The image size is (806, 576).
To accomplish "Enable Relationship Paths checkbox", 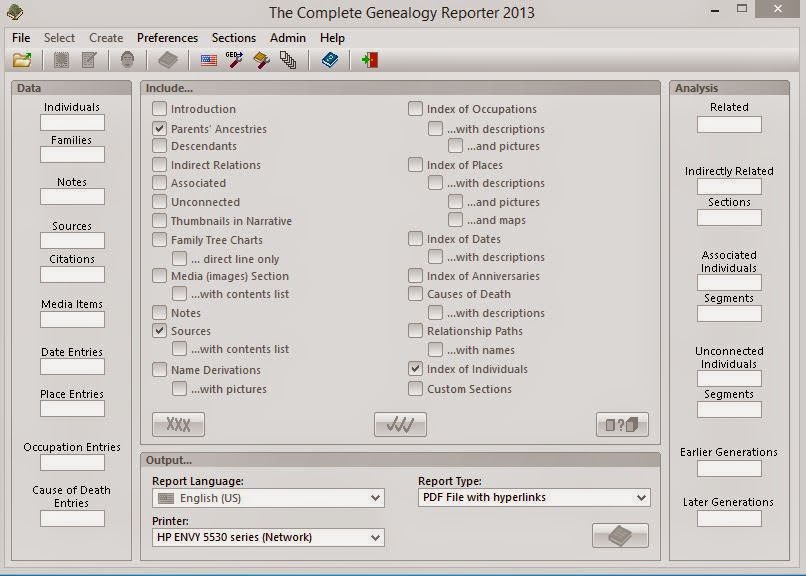I will pos(415,330).
